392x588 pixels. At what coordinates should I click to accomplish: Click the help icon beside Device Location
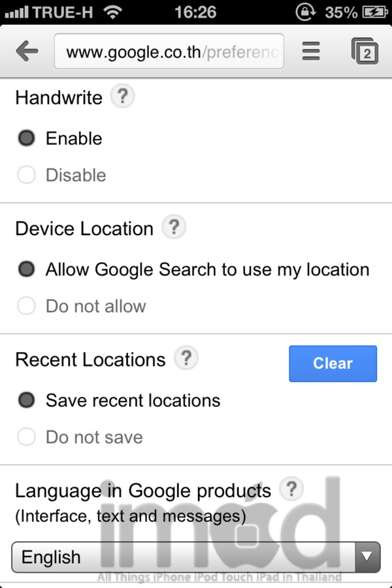pos(173,228)
